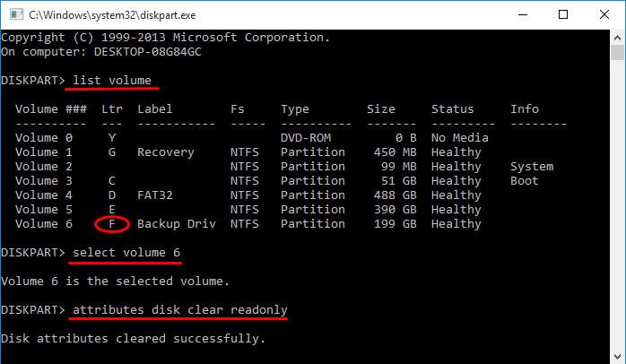Click the 'Status' column header text
Viewport: 626px width, 364px height.
click(x=453, y=109)
